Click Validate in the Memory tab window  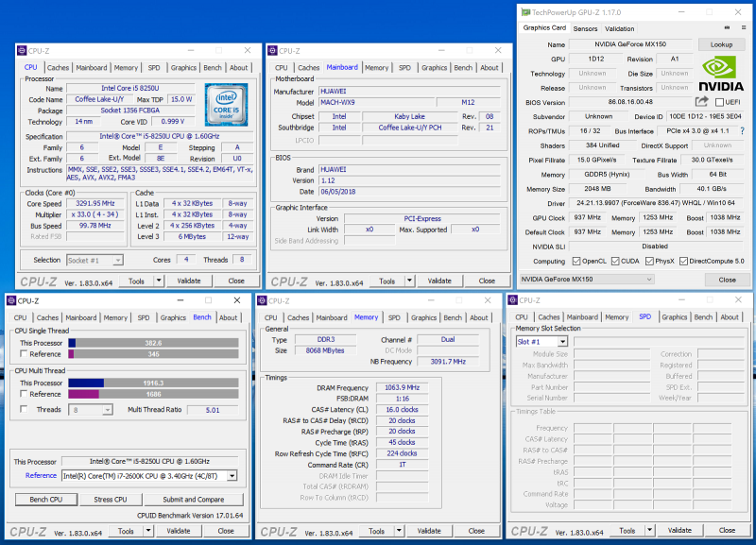coord(429,531)
